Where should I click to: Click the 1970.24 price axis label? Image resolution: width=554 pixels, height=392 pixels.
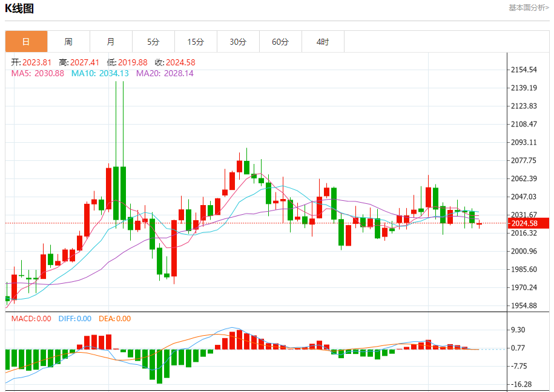tap(524, 287)
